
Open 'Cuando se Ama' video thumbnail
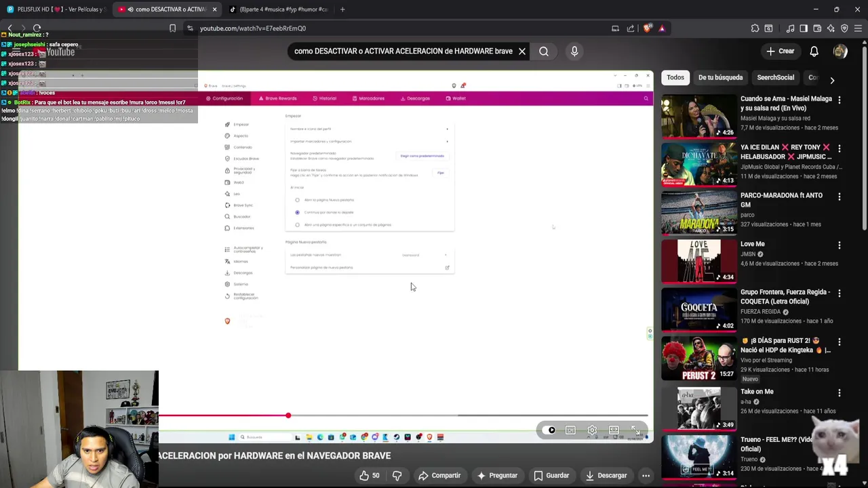coord(698,115)
